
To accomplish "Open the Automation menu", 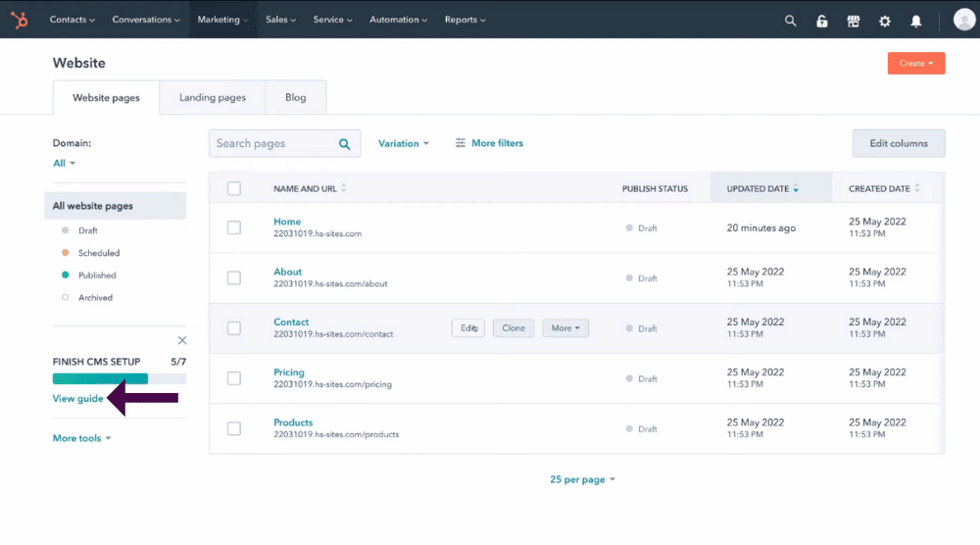I will (398, 20).
